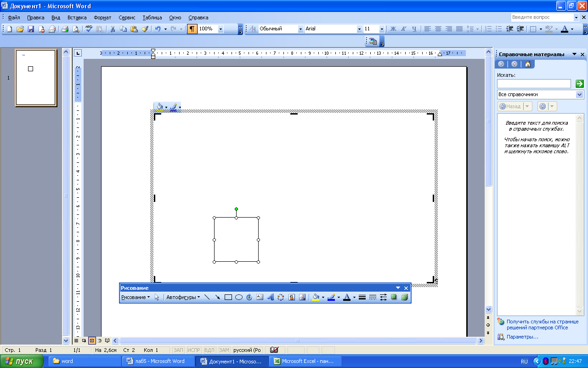
Task: Open the Arial font name dropdown
Action: [x=359, y=29]
